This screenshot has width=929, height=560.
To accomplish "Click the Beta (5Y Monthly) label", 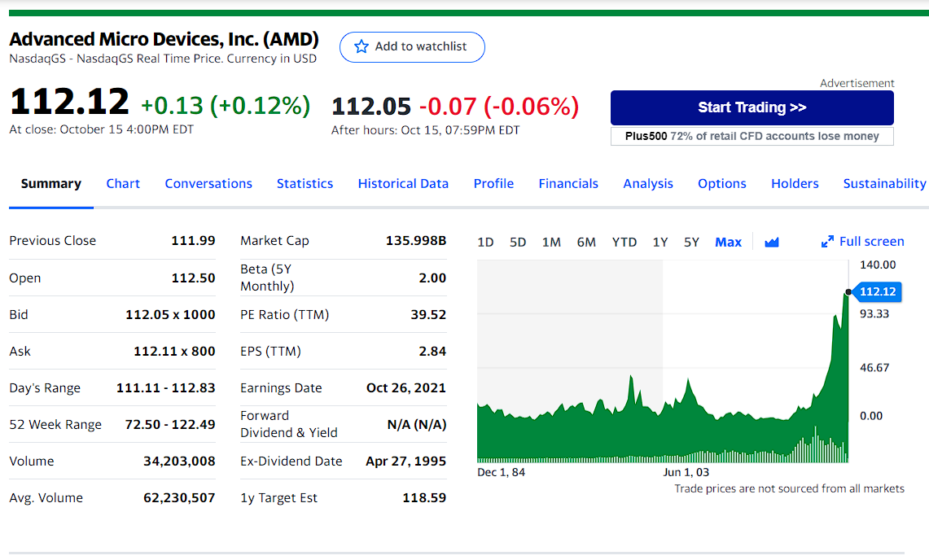I will click(x=267, y=278).
